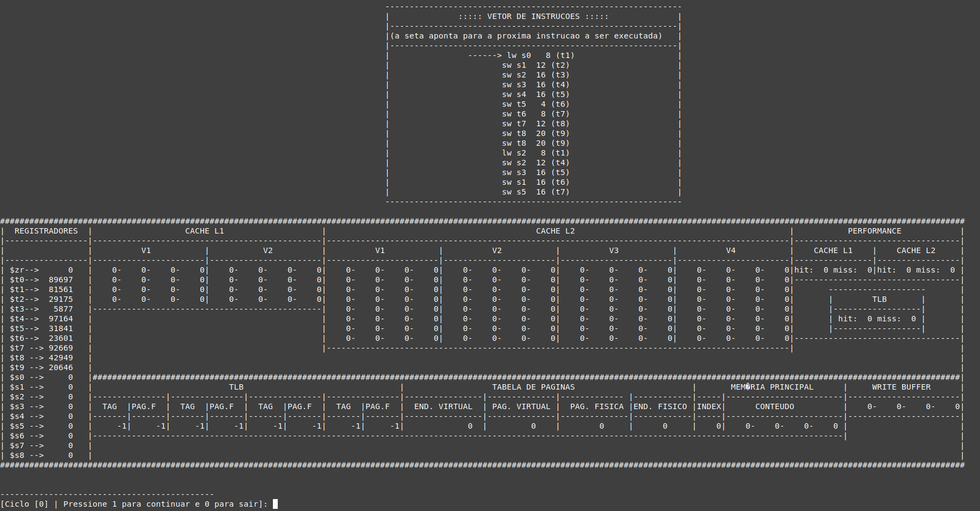This screenshot has height=511, width=980.
Task: Click the PAG.F field in the TLB table
Action: tap(145, 406)
